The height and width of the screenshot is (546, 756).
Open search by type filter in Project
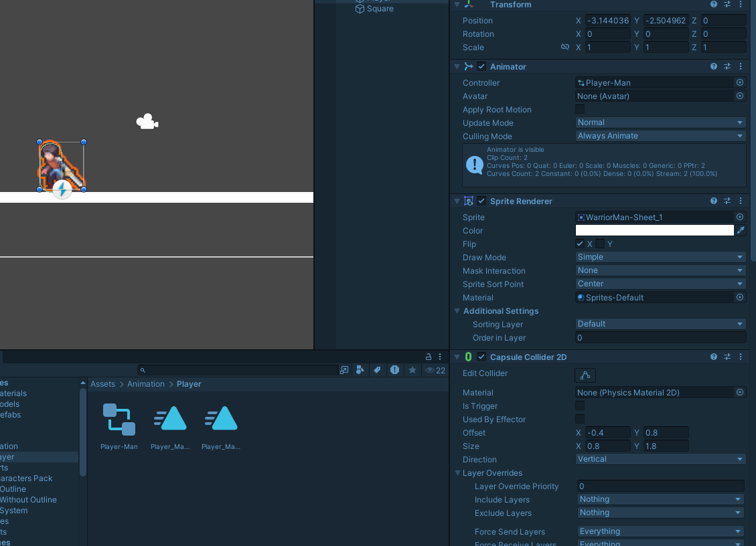coord(360,370)
